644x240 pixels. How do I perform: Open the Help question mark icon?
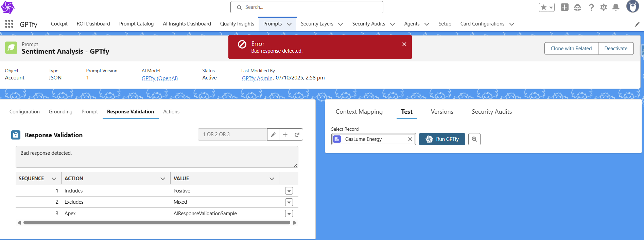point(591,7)
